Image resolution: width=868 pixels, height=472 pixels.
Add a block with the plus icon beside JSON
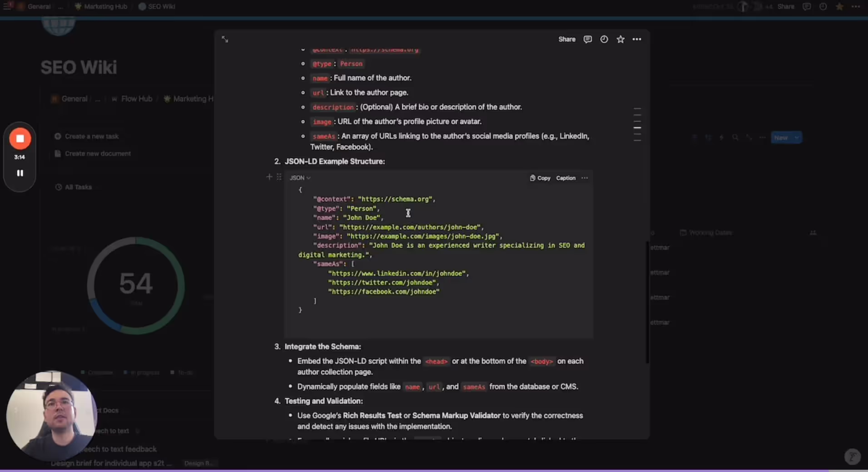click(x=269, y=177)
